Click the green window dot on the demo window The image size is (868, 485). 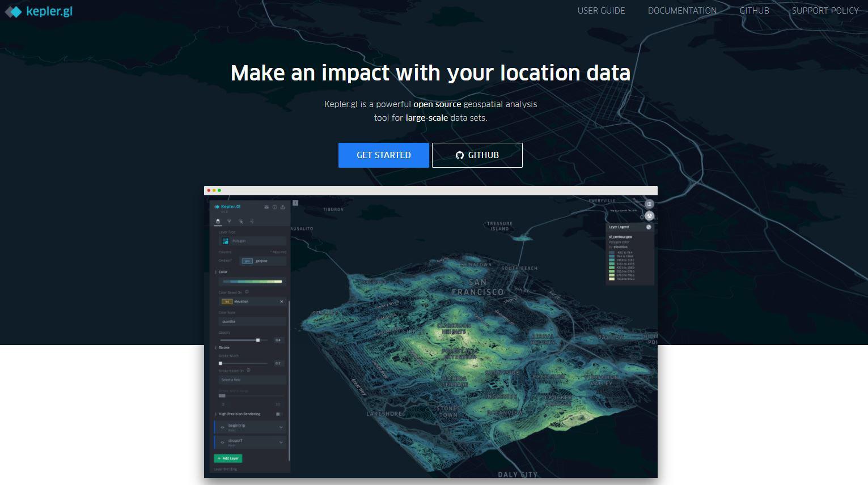219,190
